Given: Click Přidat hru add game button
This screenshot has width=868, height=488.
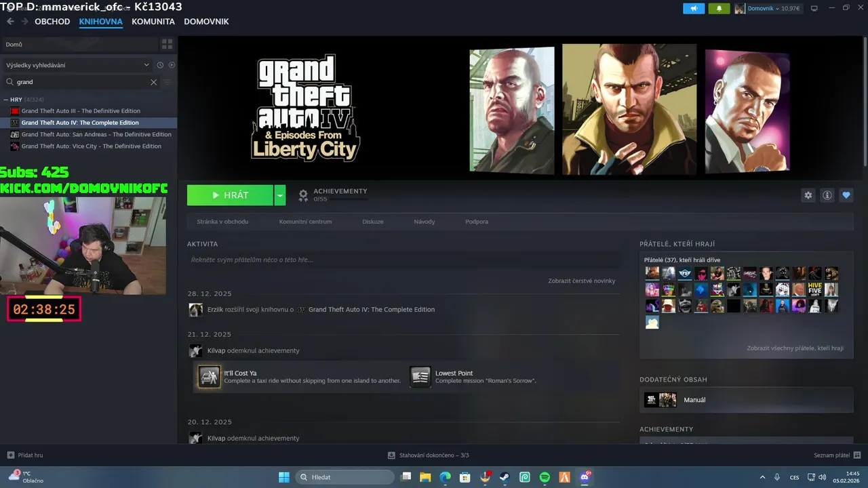Looking at the screenshot, I should pyautogui.click(x=25, y=455).
